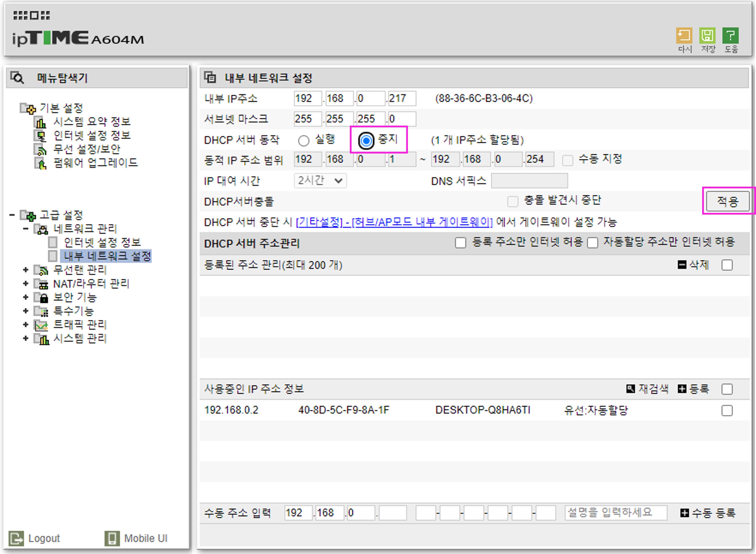Screen dimensions: 756x554
Task: Open the 도움 (help) question mark icon
Action: 731,36
